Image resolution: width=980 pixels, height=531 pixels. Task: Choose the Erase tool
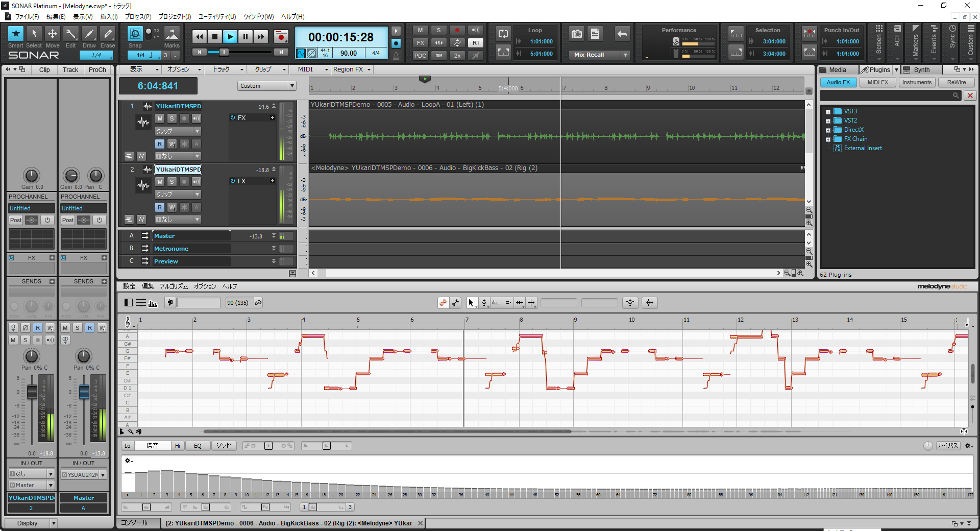click(x=108, y=34)
